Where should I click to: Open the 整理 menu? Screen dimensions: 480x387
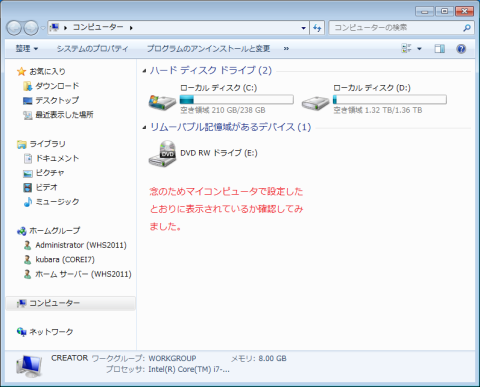[27, 49]
